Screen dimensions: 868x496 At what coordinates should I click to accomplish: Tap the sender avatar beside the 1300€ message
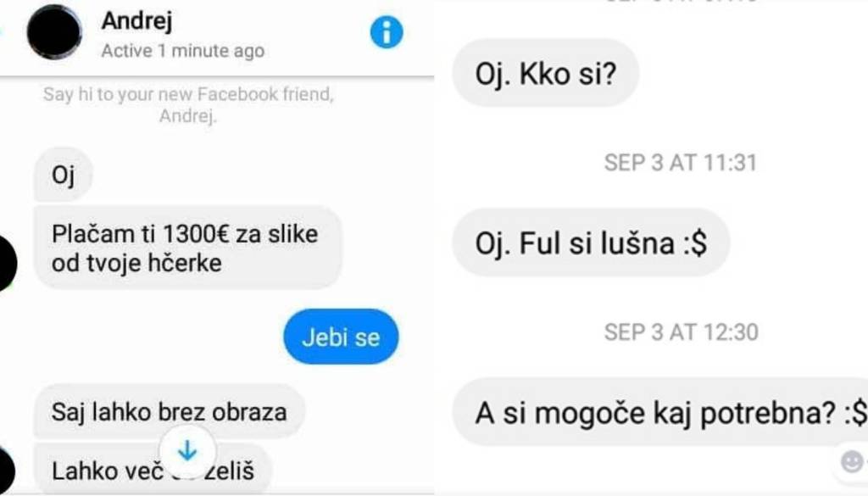(x=7, y=263)
